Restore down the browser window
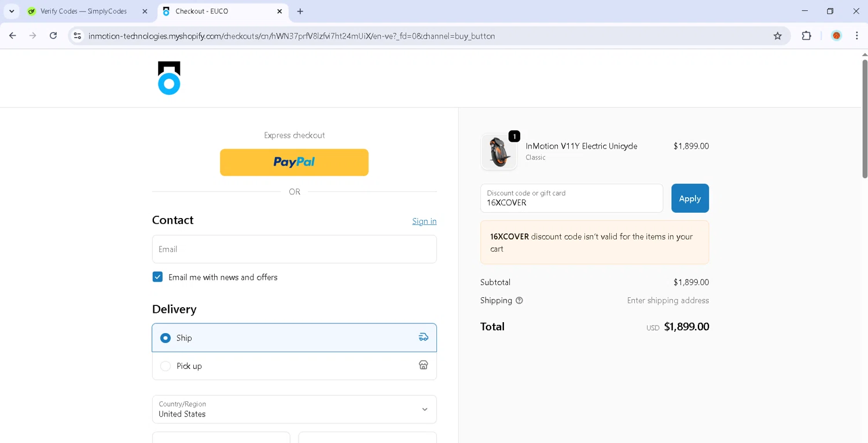Image resolution: width=868 pixels, height=443 pixels. 830,11
